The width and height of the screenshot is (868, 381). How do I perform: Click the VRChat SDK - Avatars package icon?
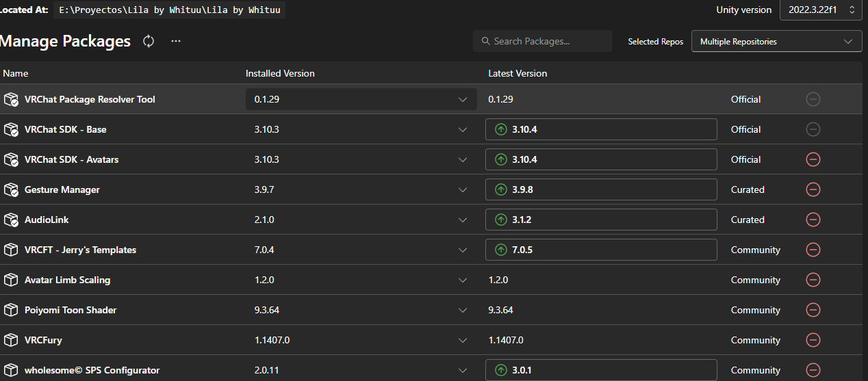coord(11,159)
